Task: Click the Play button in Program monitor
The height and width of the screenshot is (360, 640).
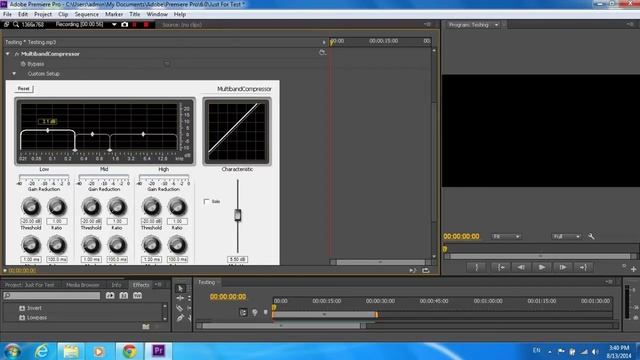Action: click(542, 267)
